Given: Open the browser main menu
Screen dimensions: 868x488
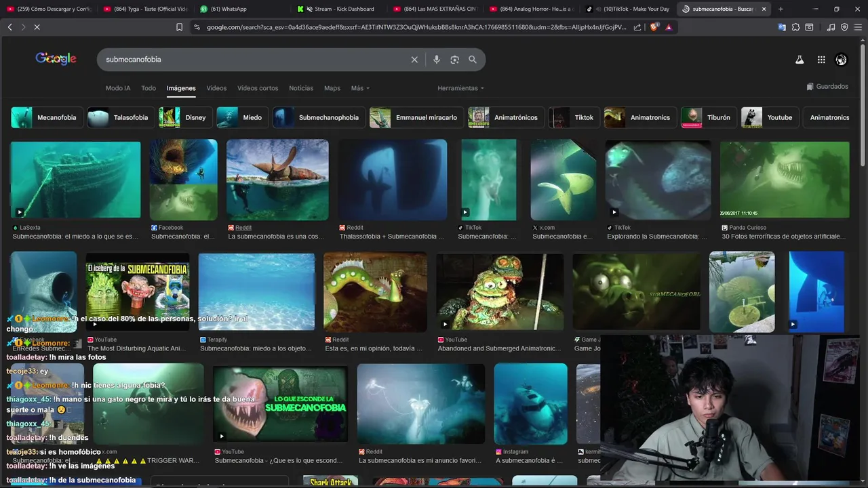Looking at the screenshot, I should tap(857, 27).
